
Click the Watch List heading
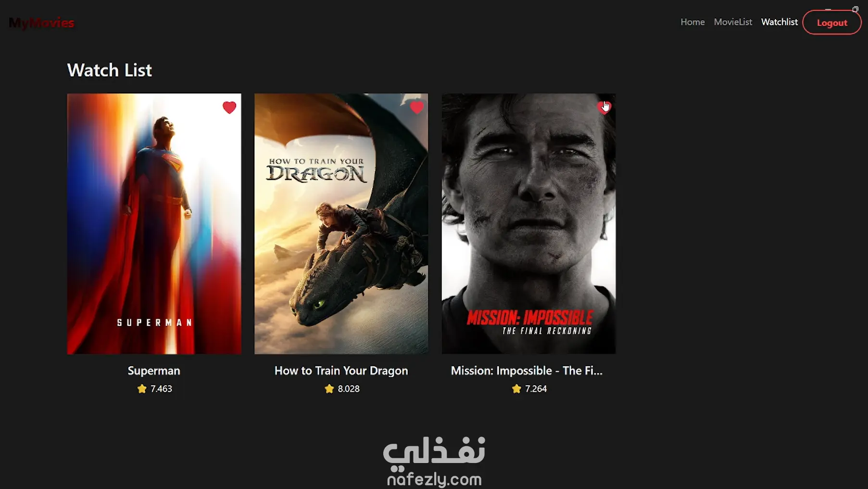110,70
